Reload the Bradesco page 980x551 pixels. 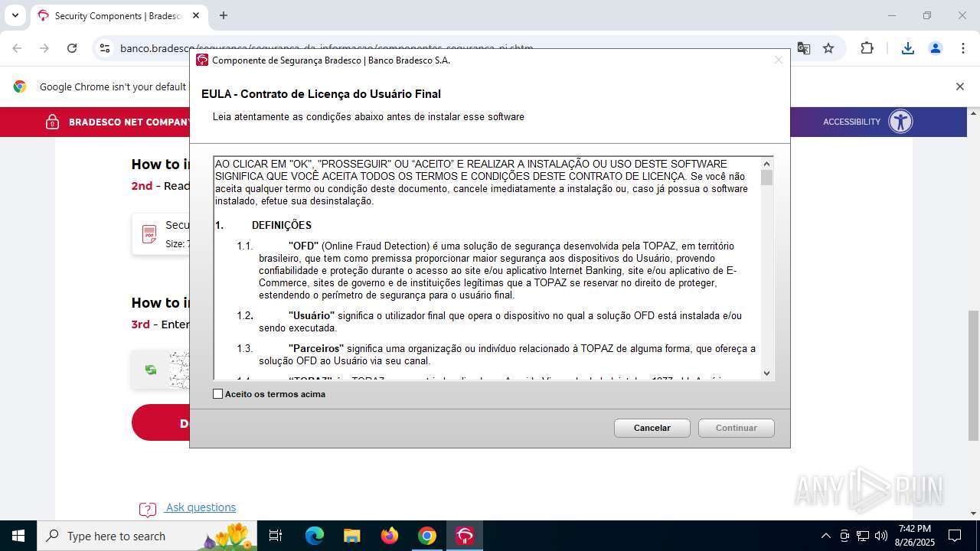(72, 48)
